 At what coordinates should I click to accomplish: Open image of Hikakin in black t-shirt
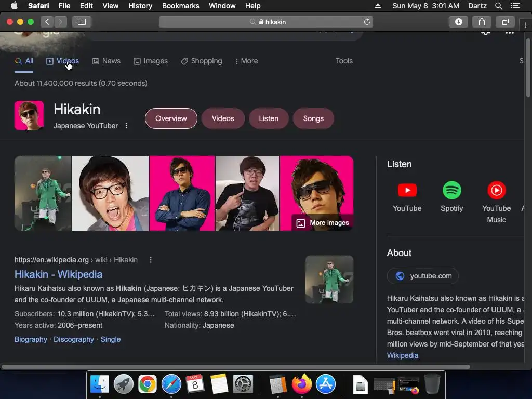click(247, 193)
